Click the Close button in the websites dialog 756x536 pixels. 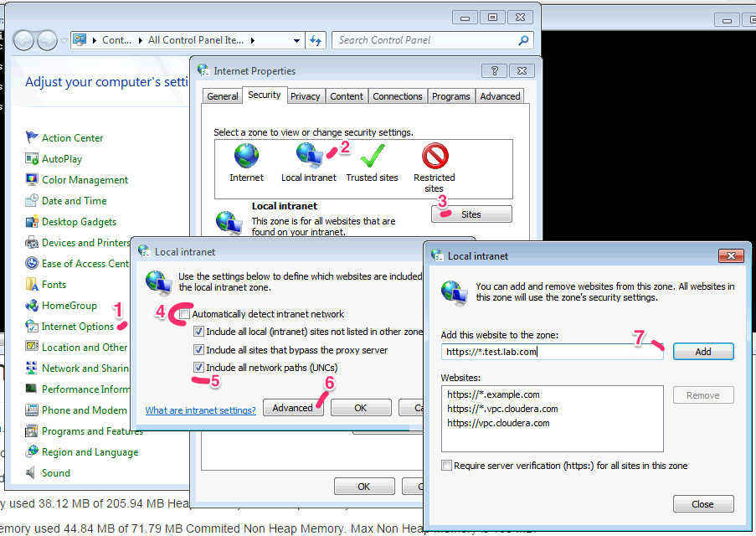703,504
